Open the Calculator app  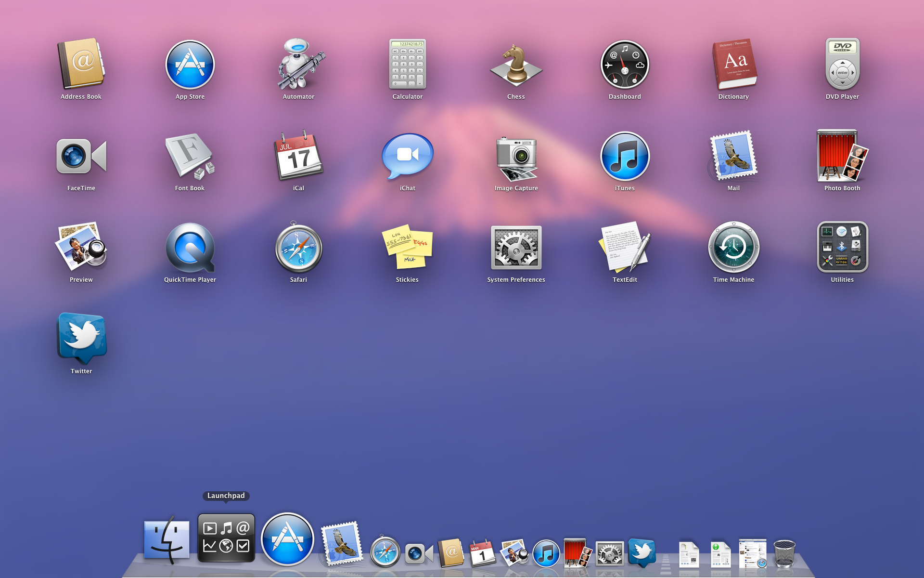click(408, 64)
